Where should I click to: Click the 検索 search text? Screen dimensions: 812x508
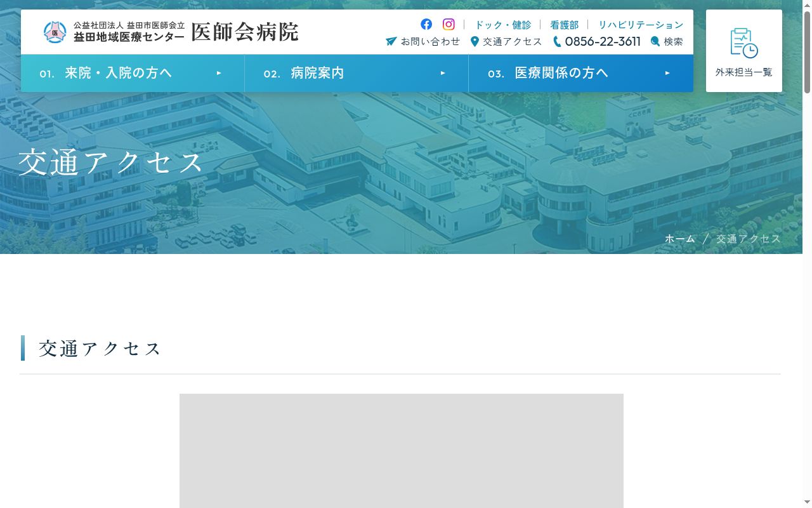(674, 41)
